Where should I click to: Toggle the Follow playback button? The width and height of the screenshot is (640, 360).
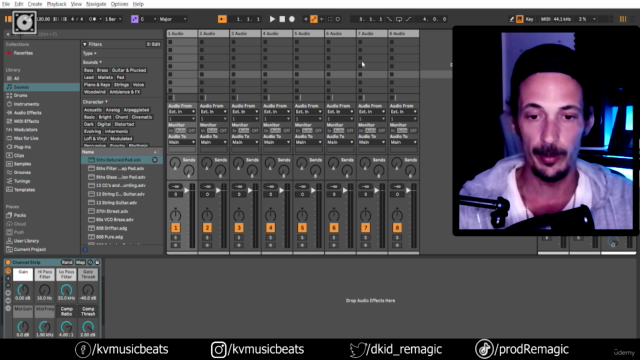222,19
